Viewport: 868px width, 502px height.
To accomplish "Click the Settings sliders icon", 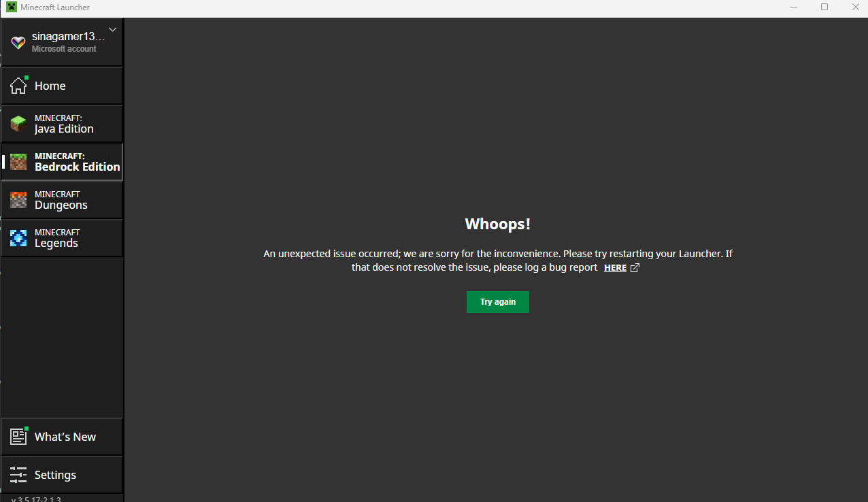I will coord(18,475).
